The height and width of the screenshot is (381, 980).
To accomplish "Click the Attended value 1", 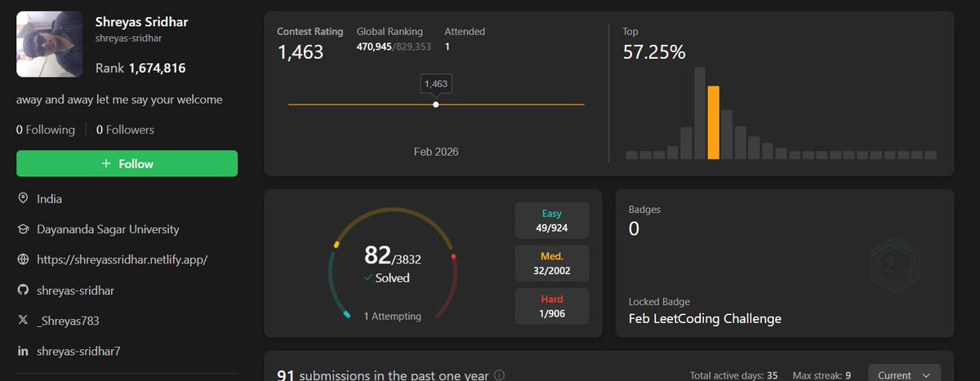I will pyautogui.click(x=448, y=47).
